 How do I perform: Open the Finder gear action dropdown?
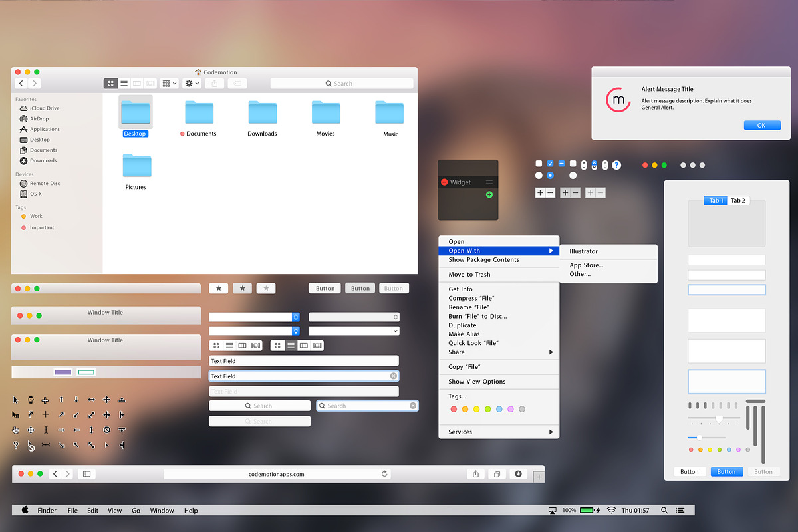pos(192,84)
